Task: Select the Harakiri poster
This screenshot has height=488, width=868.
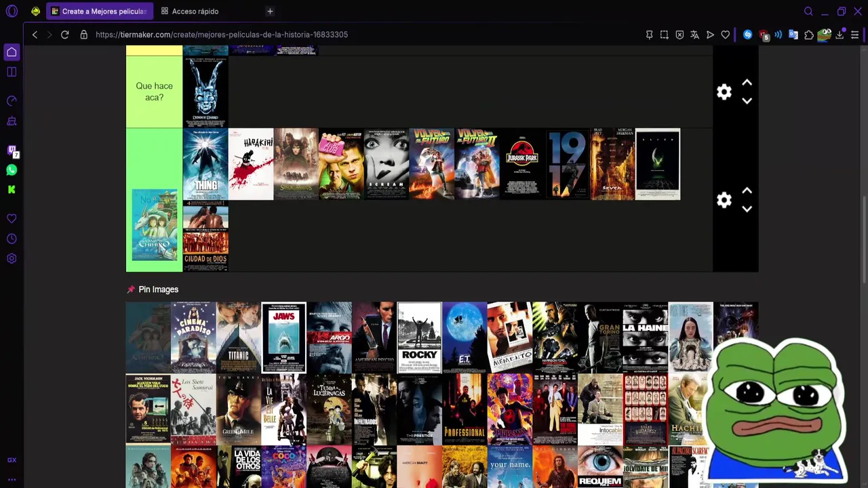Action: (251, 164)
